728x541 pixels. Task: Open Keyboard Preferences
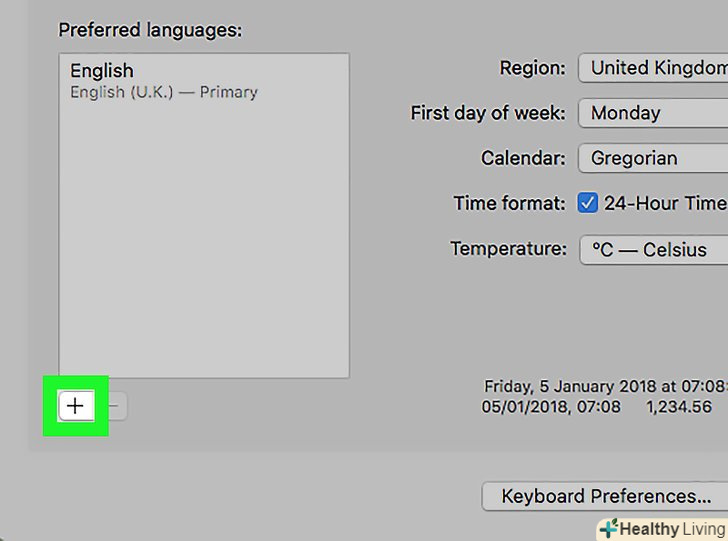(x=605, y=496)
